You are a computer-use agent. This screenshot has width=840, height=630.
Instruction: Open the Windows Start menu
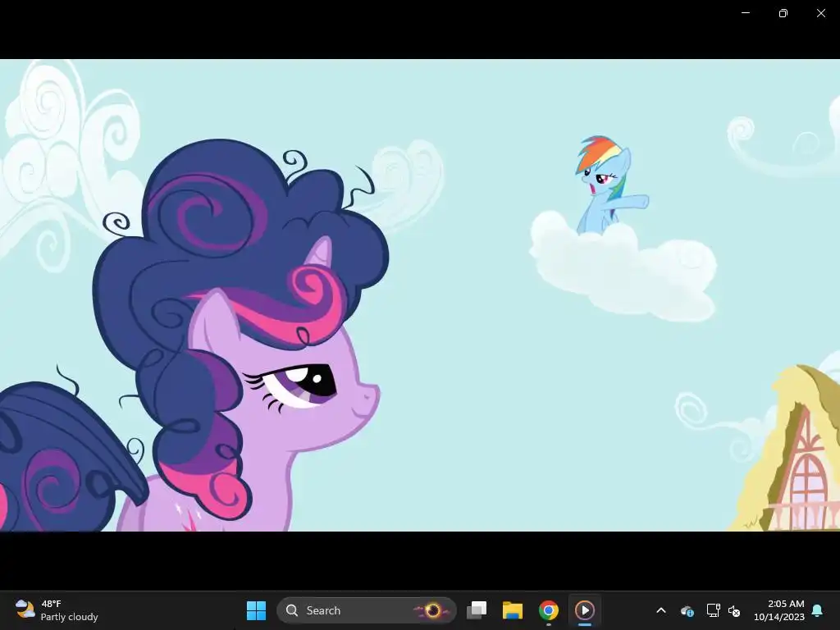coord(256,610)
